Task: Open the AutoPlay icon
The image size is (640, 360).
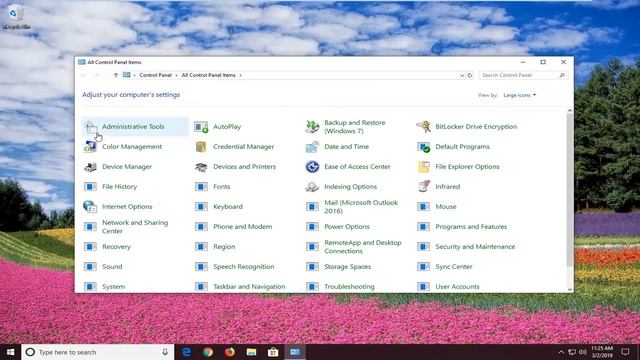Action: 201,127
